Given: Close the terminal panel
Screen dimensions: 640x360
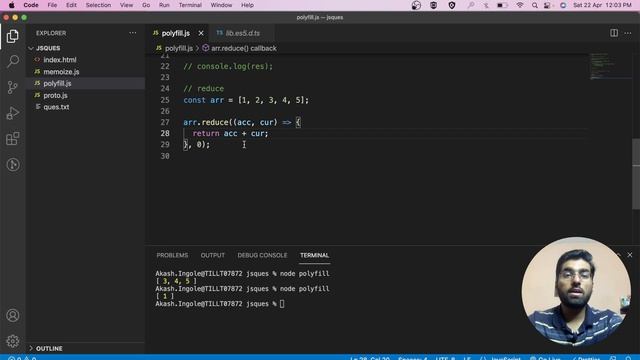Looking at the screenshot, I should 630,255.
